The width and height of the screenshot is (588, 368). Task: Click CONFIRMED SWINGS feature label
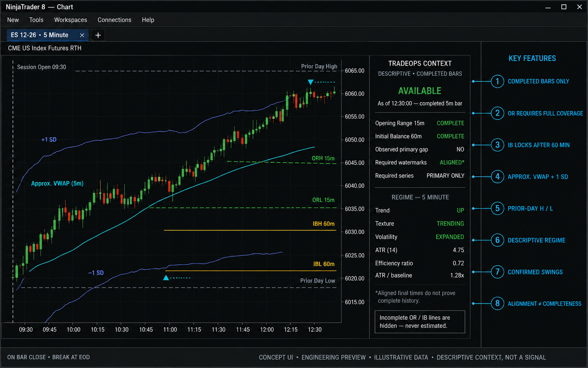[535, 272]
